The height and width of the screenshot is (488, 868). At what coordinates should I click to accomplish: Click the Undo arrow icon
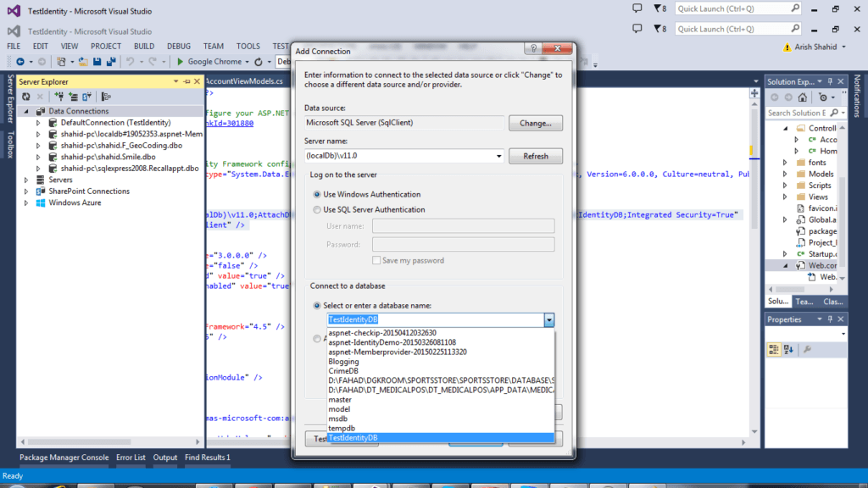coord(130,61)
